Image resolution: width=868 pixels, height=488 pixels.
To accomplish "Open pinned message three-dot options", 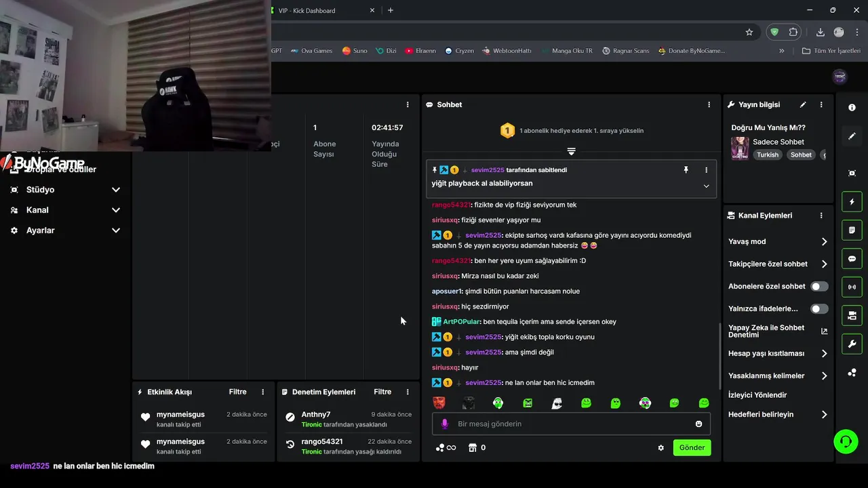I will [x=706, y=170].
